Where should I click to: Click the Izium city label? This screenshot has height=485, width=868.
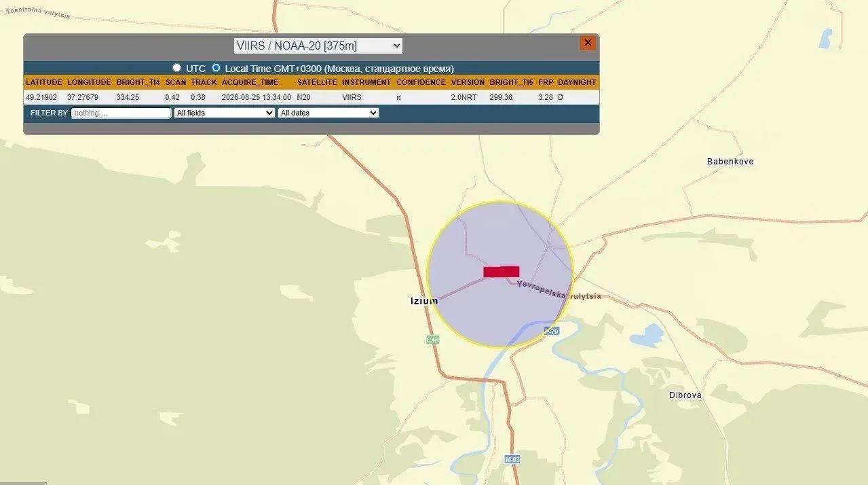click(x=424, y=301)
